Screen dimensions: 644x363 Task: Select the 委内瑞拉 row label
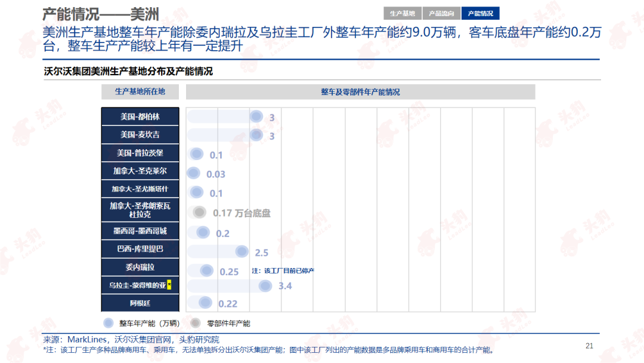140,267
